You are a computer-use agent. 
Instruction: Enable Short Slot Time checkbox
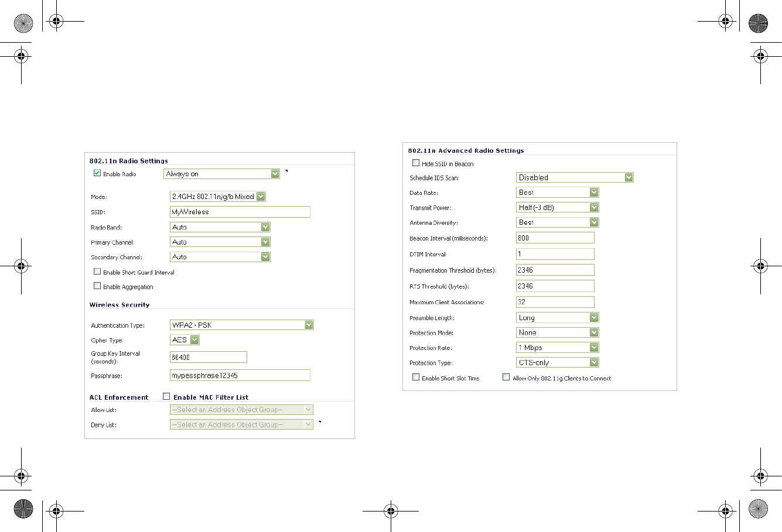pyautogui.click(x=416, y=377)
